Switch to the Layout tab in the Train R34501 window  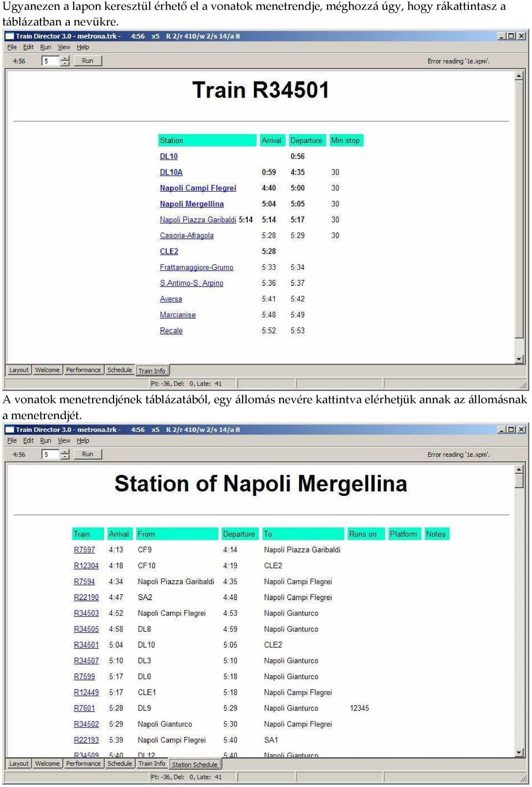[x=19, y=370]
